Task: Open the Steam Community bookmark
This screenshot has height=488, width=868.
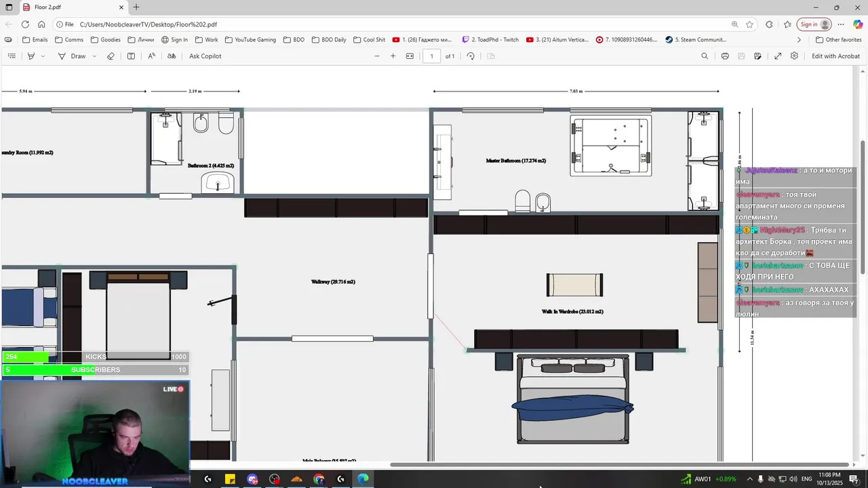Action: [696, 40]
